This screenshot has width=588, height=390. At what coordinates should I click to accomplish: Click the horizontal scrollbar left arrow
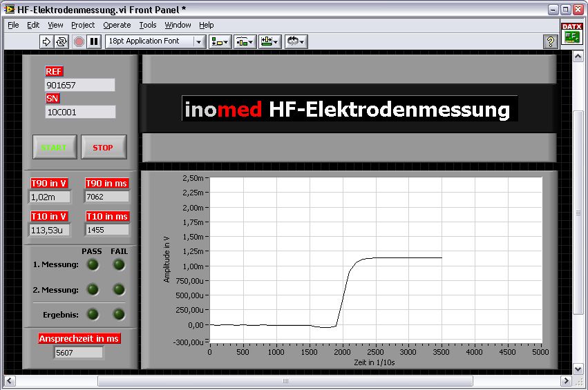[10, 381]
